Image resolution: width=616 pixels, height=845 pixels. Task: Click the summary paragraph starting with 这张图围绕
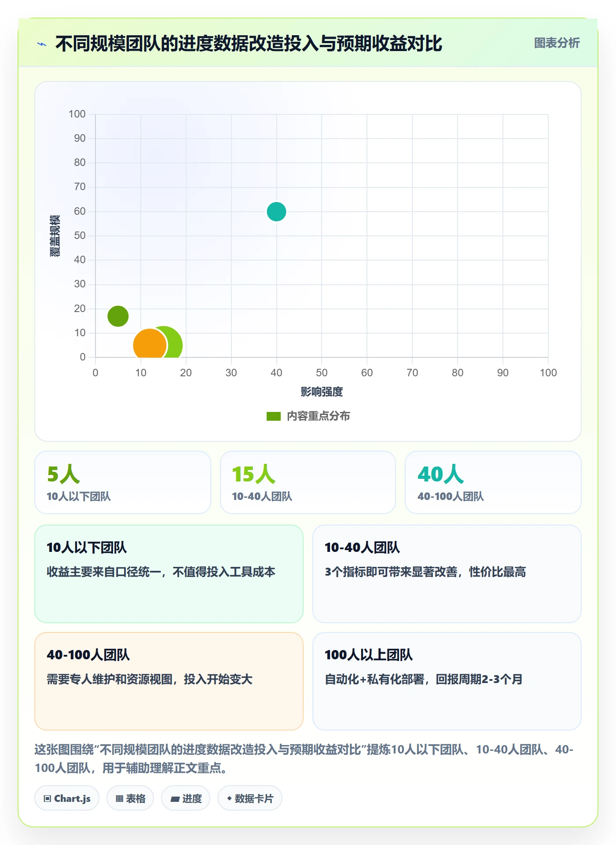pos(304,759)
